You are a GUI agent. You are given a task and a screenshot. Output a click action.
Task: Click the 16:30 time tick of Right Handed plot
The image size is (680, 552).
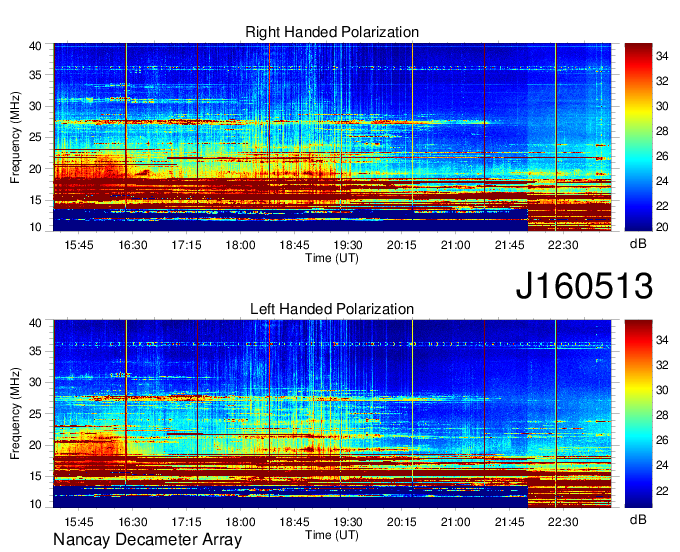[133, 245]
